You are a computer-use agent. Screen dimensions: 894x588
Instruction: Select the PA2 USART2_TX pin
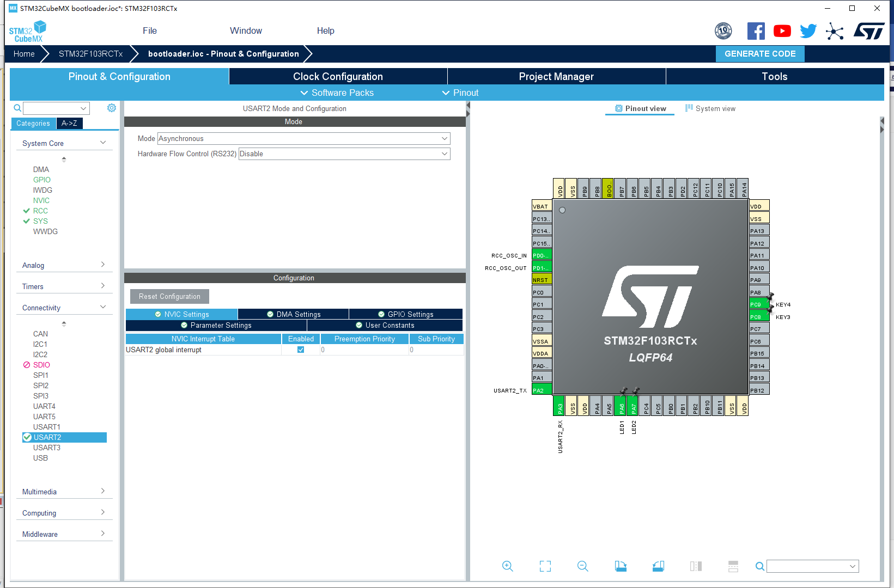(x=542, y=390)
